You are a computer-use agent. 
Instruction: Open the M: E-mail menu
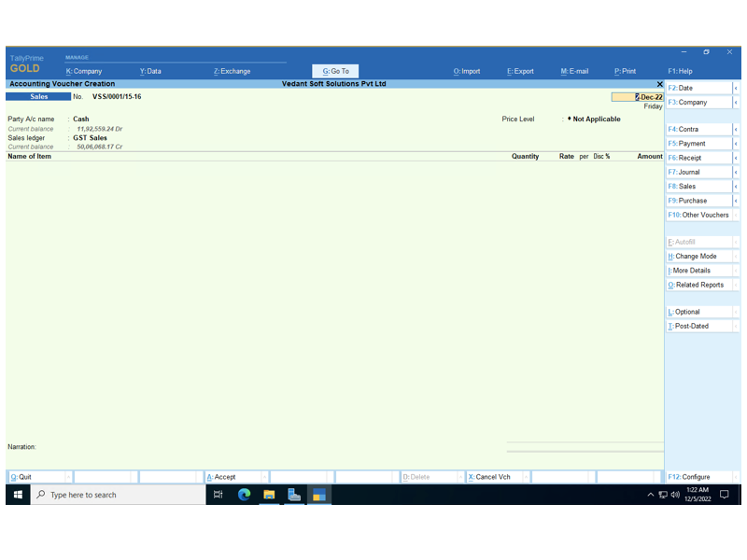574,72
